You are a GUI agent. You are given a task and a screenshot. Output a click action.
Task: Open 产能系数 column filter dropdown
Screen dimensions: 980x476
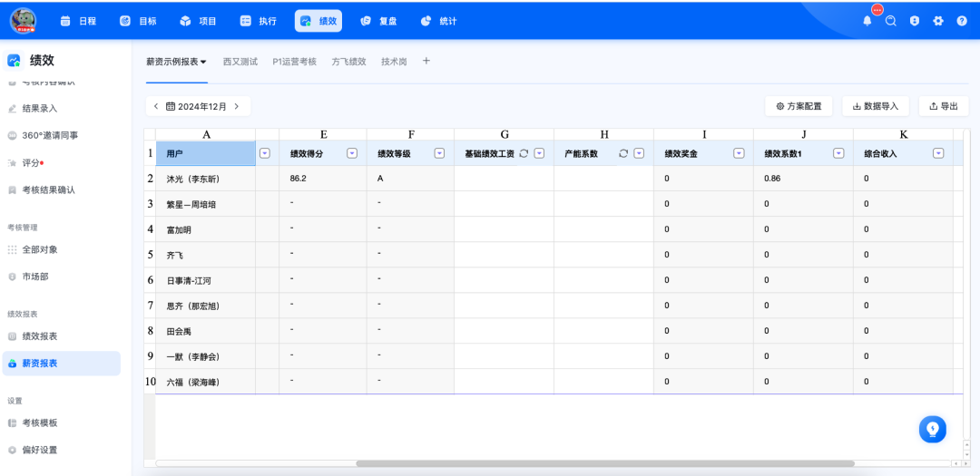[639, 153]
